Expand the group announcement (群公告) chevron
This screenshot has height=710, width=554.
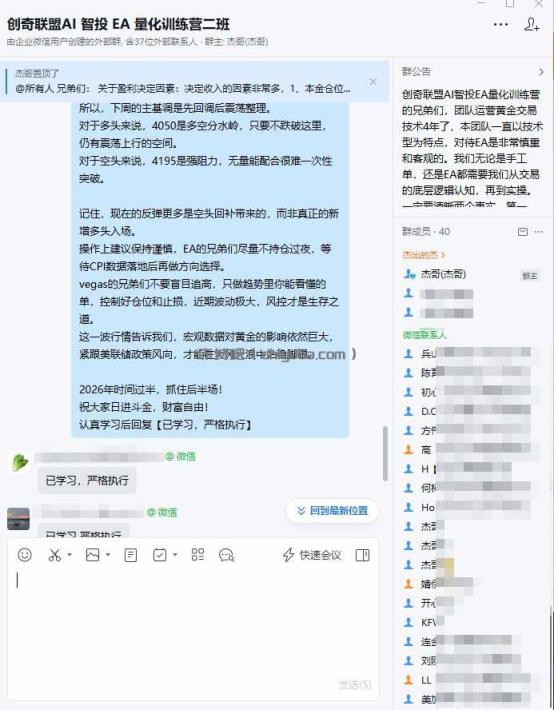click(x=541, y=72)
